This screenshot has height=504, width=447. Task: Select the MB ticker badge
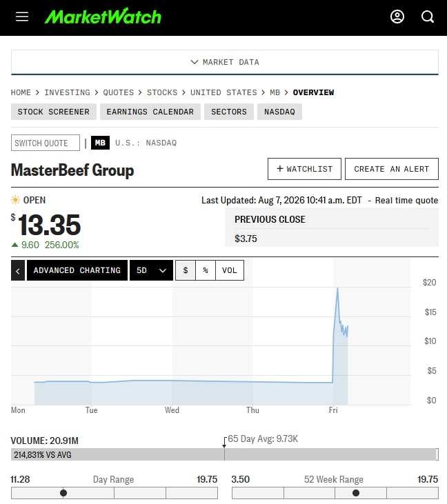pyautogui.click(x=100, y=143)
